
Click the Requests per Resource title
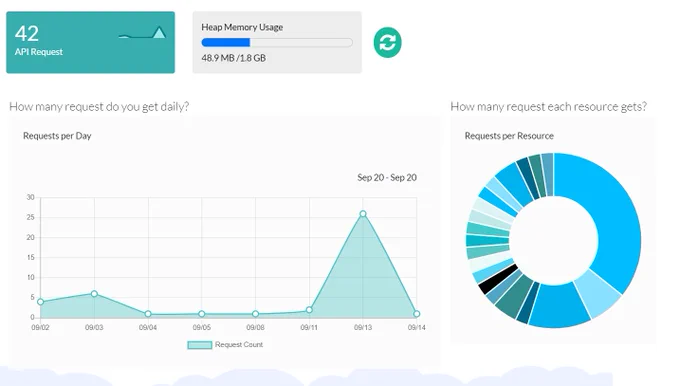click(x=509, y=136)
